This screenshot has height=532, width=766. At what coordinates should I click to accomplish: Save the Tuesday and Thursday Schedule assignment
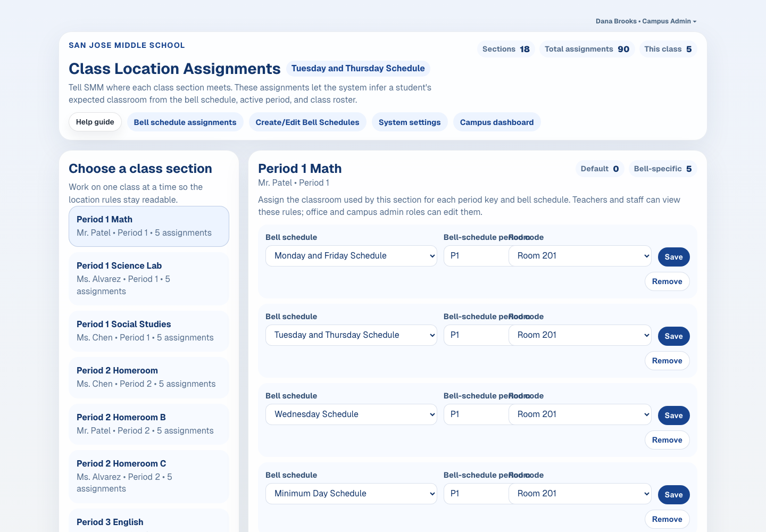click(673, 336)
